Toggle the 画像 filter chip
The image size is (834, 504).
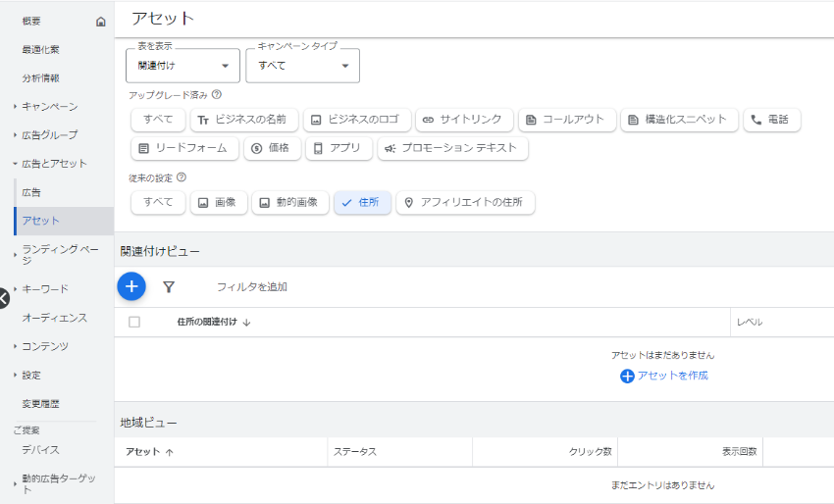219,203
